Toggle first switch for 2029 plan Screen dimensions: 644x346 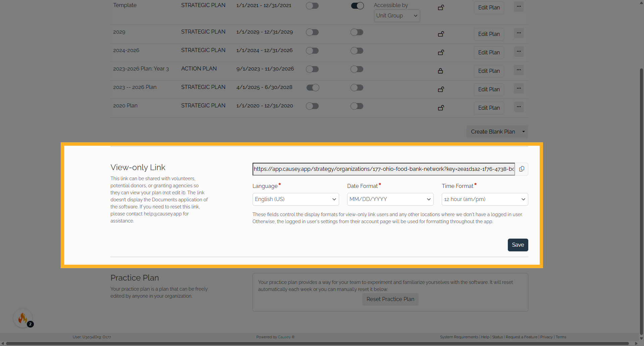pos(312,32)
